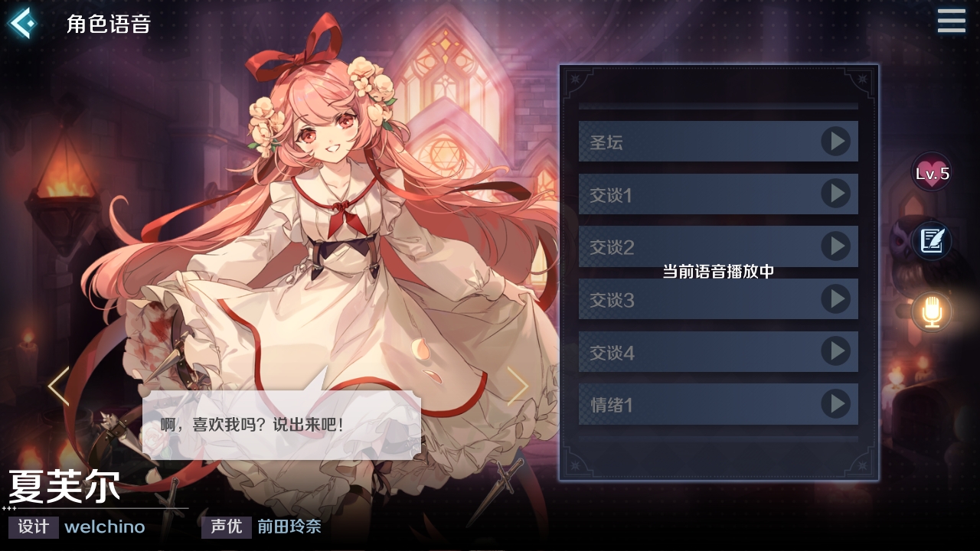980x551 pixels.
Task: Play the 交谈2 voice clip
Action: click(836, 246)
